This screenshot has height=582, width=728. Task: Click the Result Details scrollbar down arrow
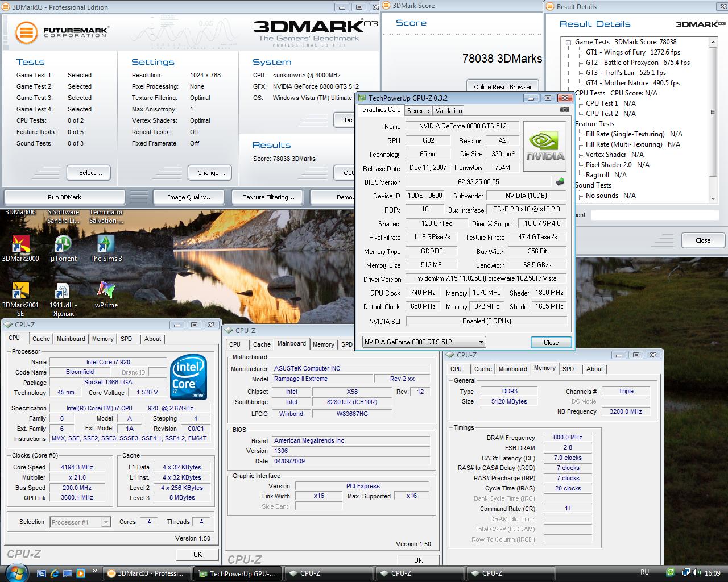(713, 198)
